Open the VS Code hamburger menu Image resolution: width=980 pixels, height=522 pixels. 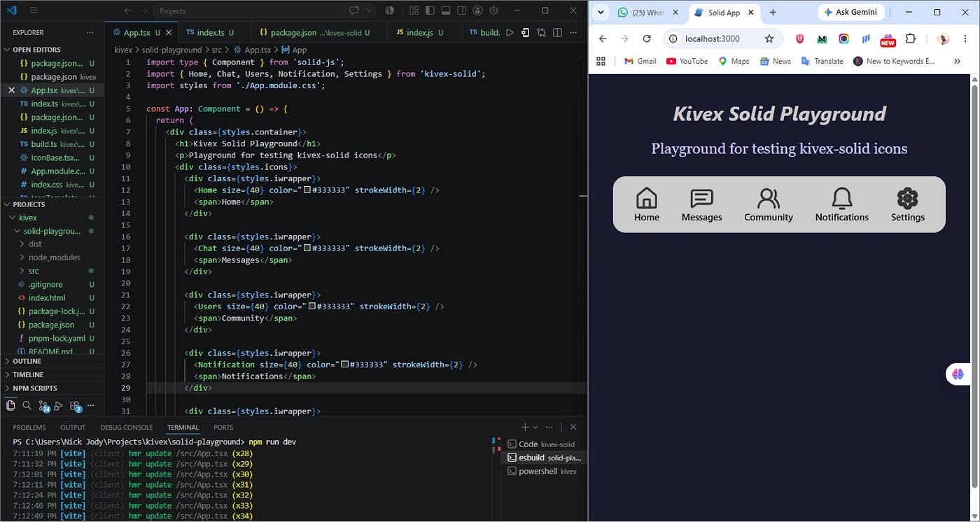point(34,10)
